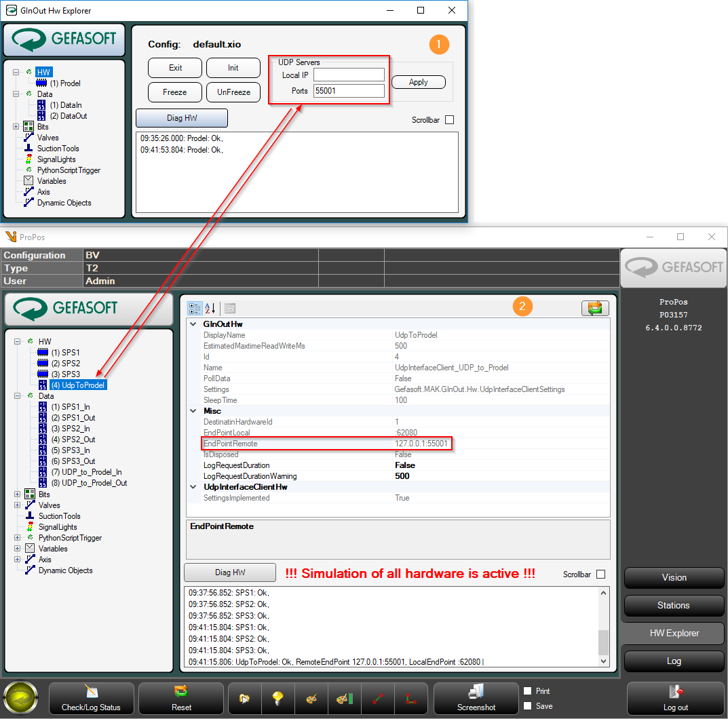Open the Stations page
The image size is (728, 719).
[x=674, y=605]
